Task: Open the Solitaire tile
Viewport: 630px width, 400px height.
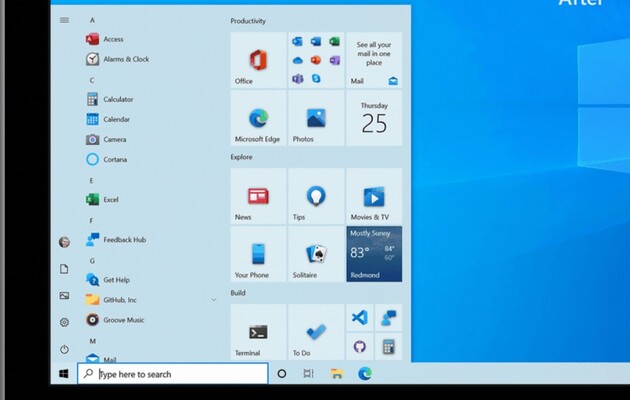Action: tap(316, 254)
